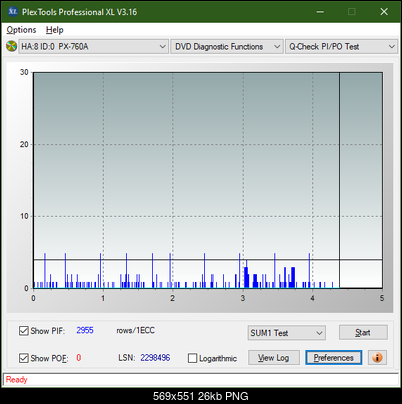The height and width of the screenshot is (404, 402).
Task: Click the Ready status text
Action: 16,380
